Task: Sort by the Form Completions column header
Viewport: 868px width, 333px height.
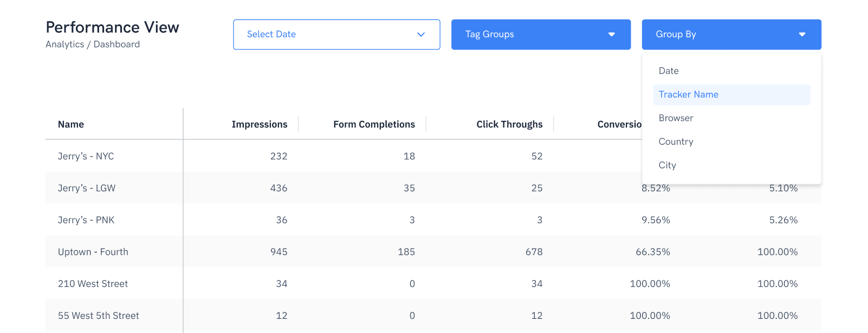Action: pos(374,124)
